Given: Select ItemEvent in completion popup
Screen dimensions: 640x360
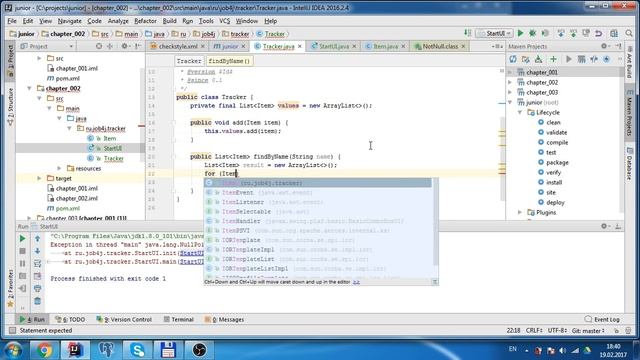Looking at the screenshot, I should (318, 193).
